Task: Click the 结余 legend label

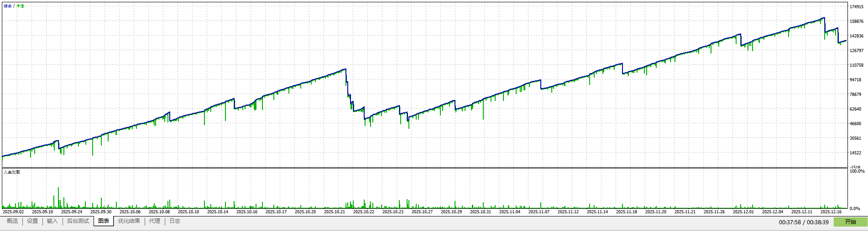Action: pyautogui.click(x=8, y=6)
